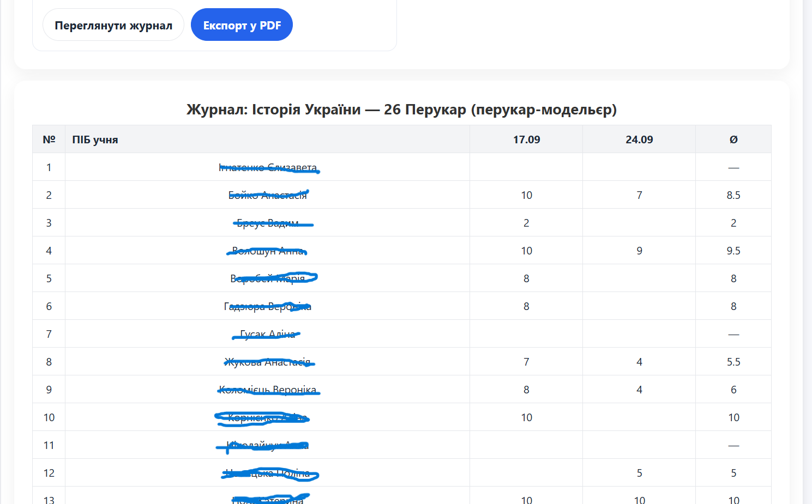Select the average value 6 in row 9
The width and height of the screenshot is (812, 504).
(733, 390)
